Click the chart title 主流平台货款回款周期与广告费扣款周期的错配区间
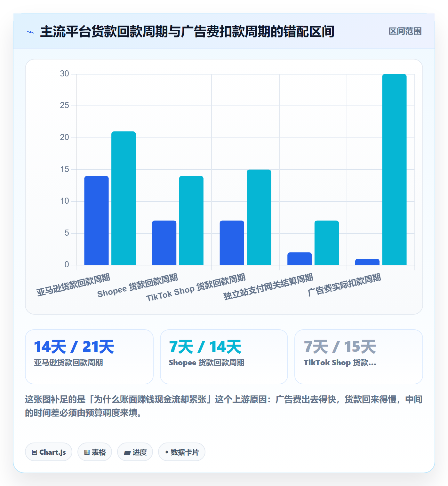This screenshot has width=448, height=486. coord(187,32)
